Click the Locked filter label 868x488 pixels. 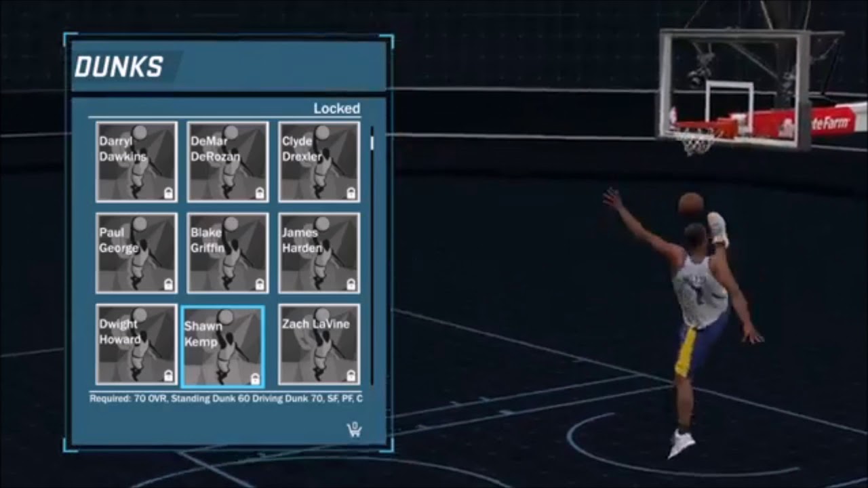pos(336,108)
